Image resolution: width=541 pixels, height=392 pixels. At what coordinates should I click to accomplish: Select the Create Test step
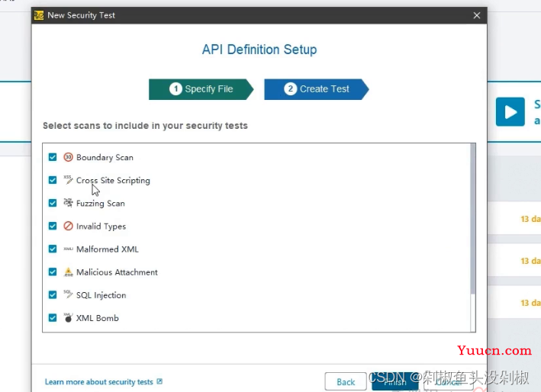317,89
